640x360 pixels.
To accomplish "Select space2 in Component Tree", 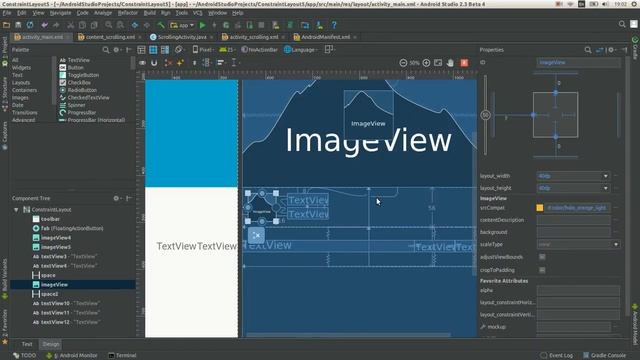I will (45, 294).
